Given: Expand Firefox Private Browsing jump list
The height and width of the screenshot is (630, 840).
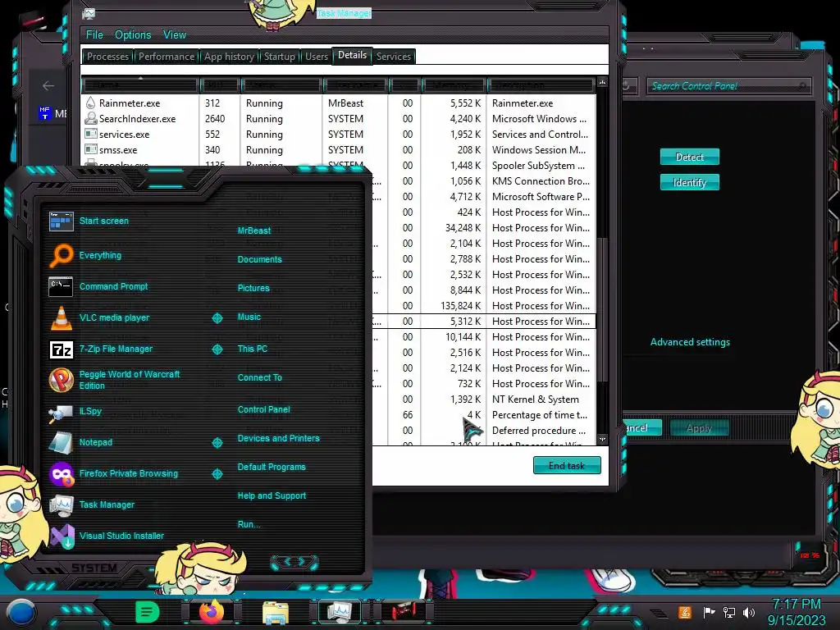Looking at the screenshot, I should pyautogui.click(x=217, y=474).
